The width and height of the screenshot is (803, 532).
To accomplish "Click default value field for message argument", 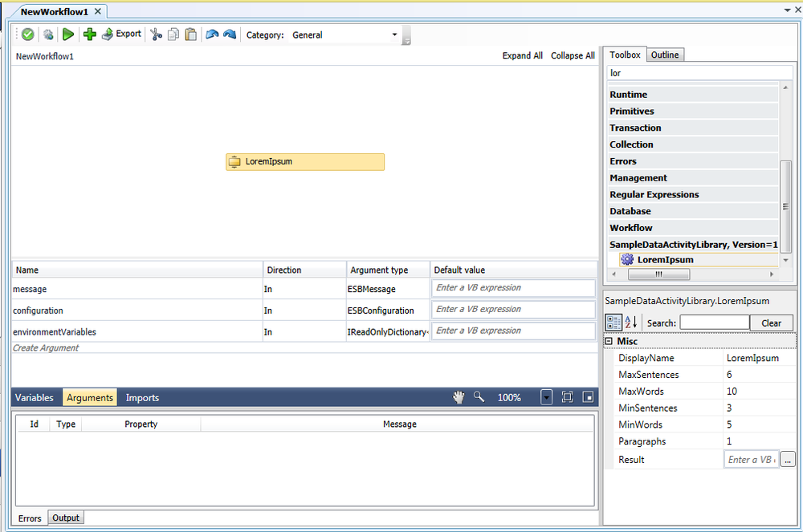I will pyautogui.click(x=513, y=288).
